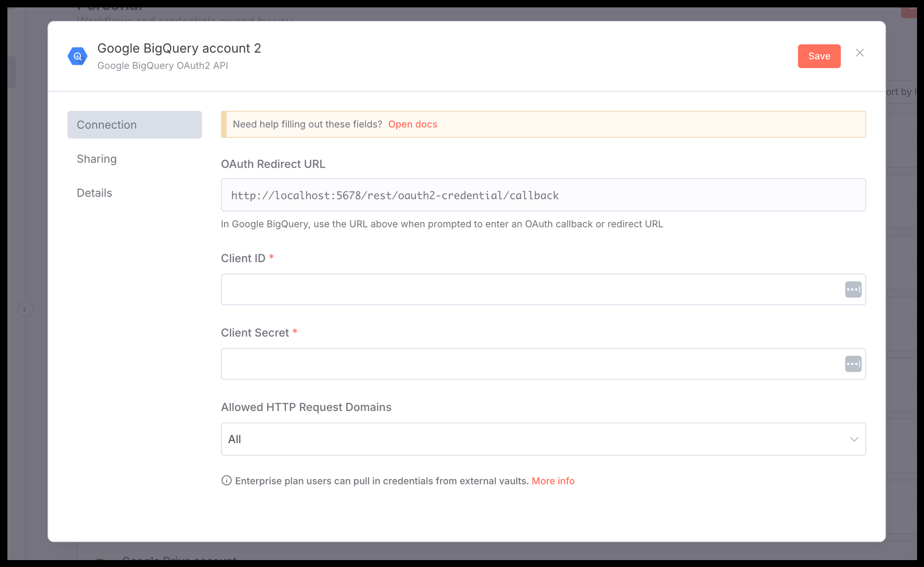Save the BigQuery credential
Image resolution: width=924 pixels, height=567 pixels.
[x=819, y=56]
